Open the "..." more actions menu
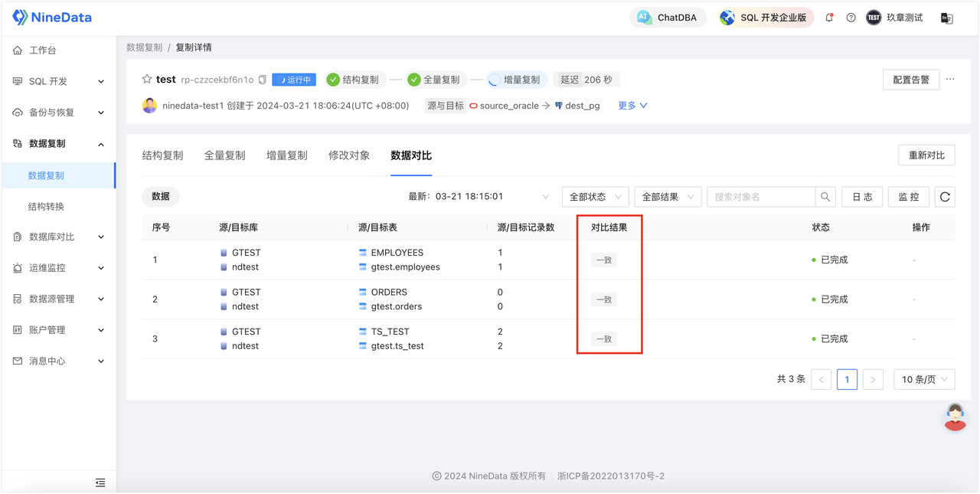 click(x=950, y=79)
